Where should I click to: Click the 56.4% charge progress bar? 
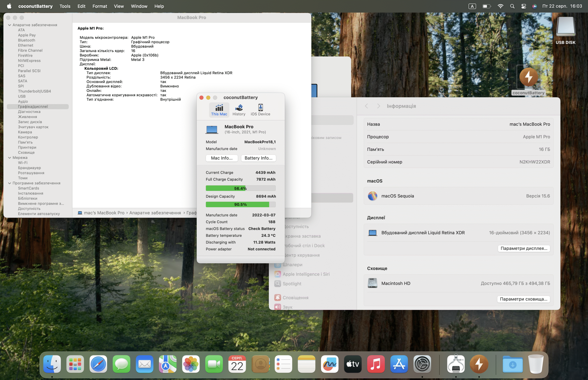pos(240,188)
